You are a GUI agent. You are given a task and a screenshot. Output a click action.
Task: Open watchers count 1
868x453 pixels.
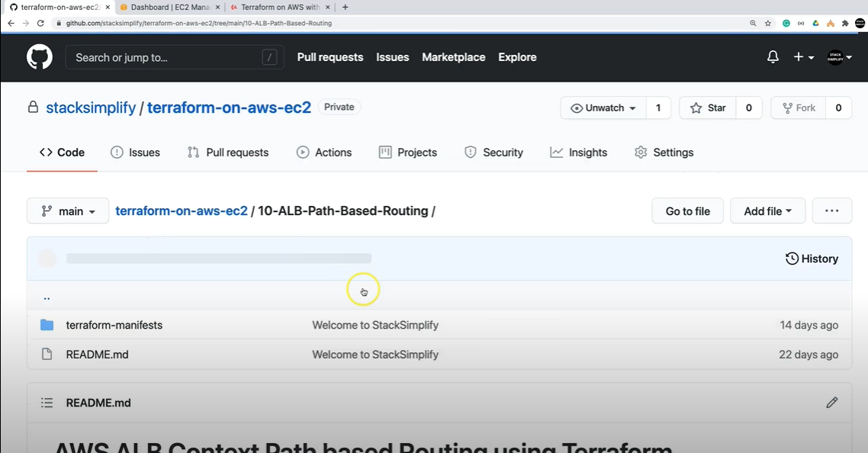[658, 108]
